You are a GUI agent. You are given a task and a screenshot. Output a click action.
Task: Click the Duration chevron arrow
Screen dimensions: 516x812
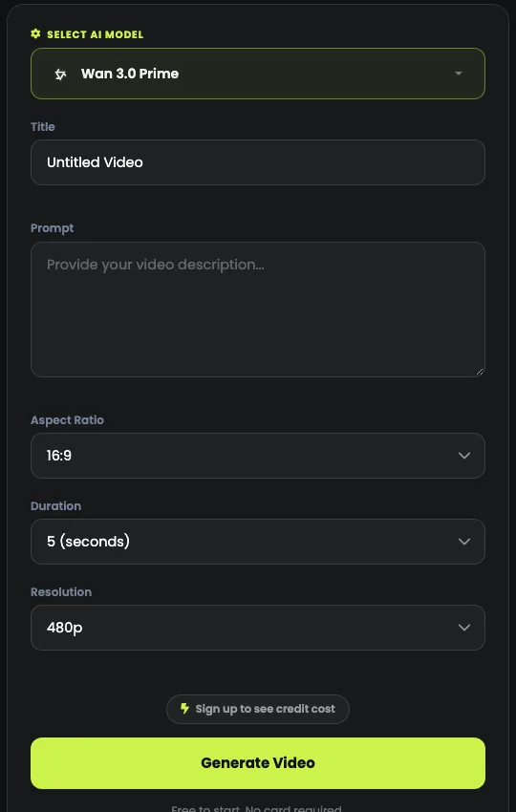pos(464,541)
